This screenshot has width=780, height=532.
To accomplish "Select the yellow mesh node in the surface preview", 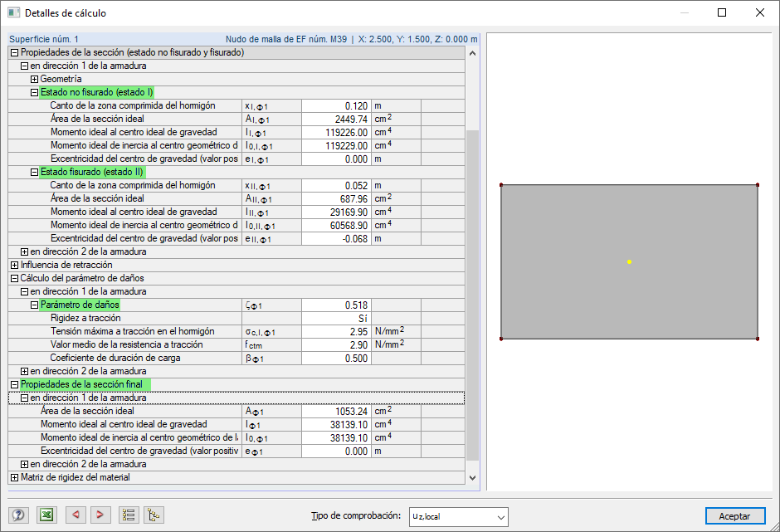I will coord(630,261).
